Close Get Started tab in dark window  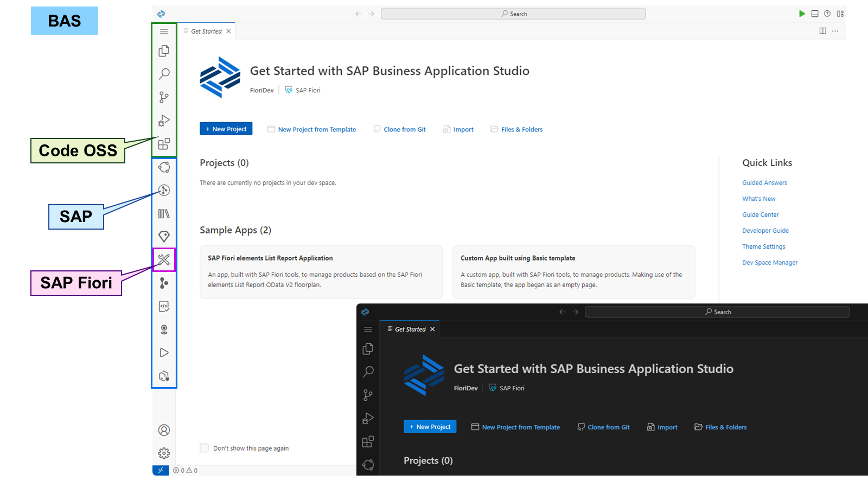pos(432,329)
